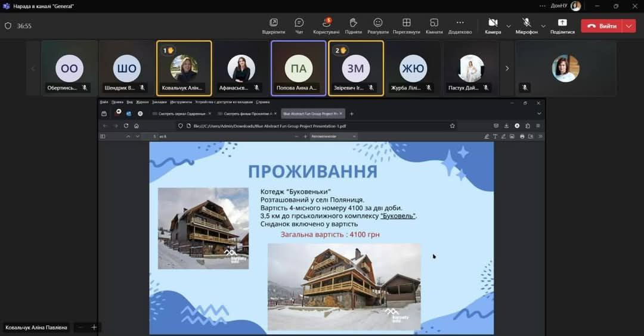644x336 pixels.
Task: Show previous participants with the left arrow
Action: (x=33, y=68)
